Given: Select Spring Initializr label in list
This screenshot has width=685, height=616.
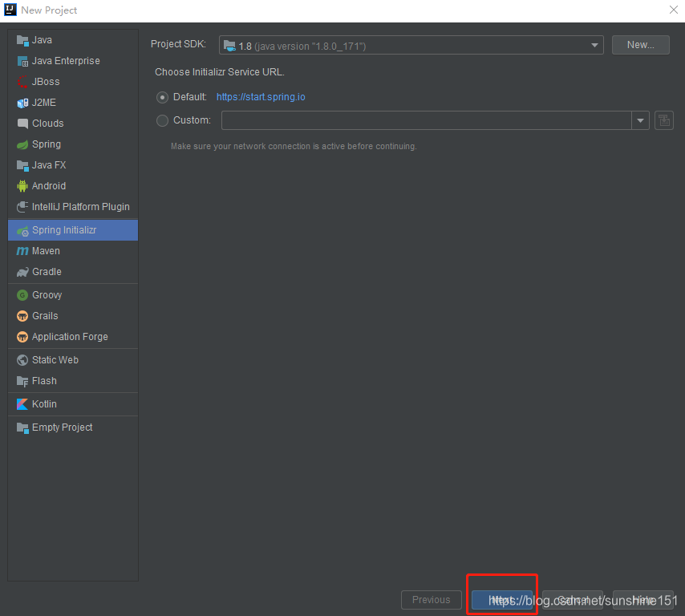Looking at the screenshot, I should 64,230.
